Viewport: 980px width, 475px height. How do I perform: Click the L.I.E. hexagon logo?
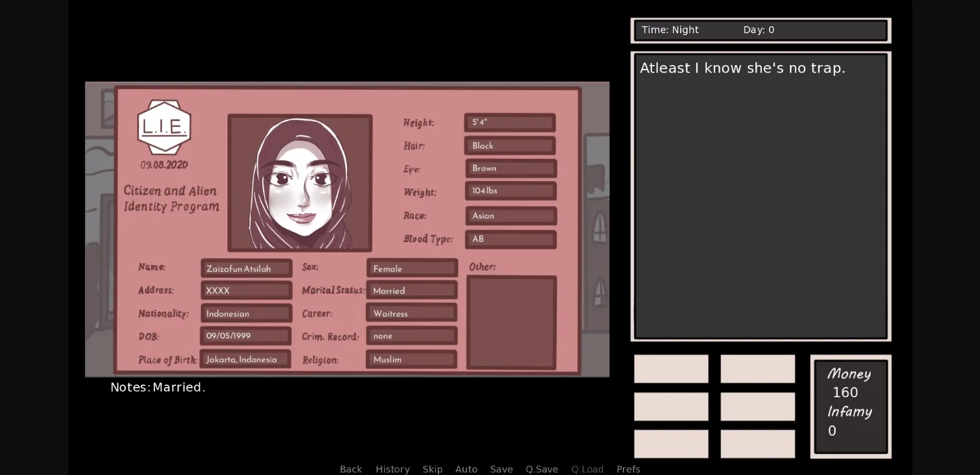click(165, 127)
